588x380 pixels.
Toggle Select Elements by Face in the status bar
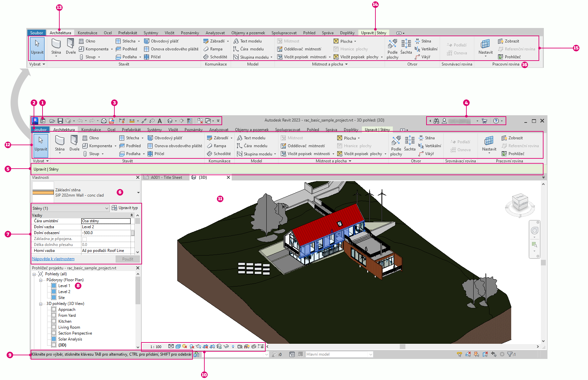pos(485,354)
